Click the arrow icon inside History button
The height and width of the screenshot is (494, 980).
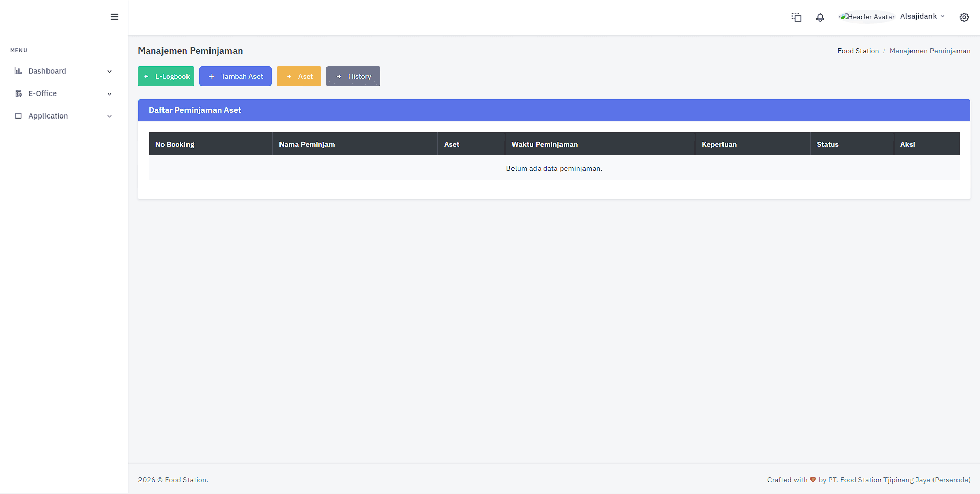point(339,76)
